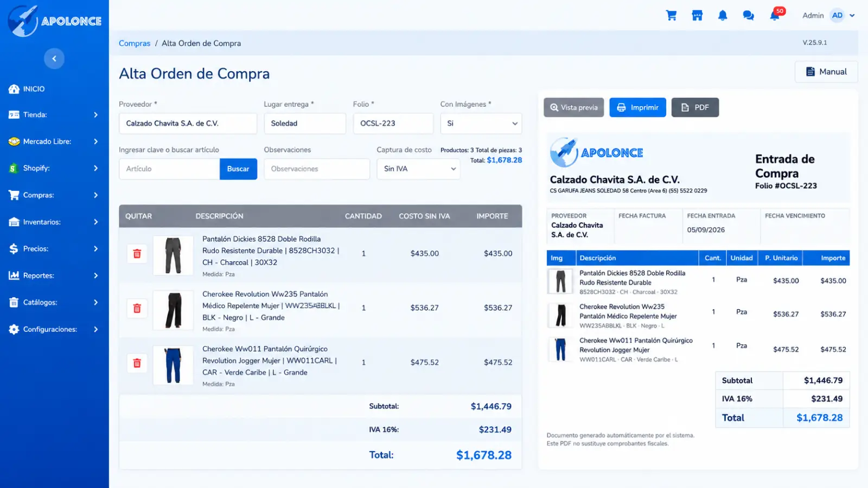The width and height of the screenshot is (868, 488).
Task: Open the chat messages icon
Action: click(748, 15)
